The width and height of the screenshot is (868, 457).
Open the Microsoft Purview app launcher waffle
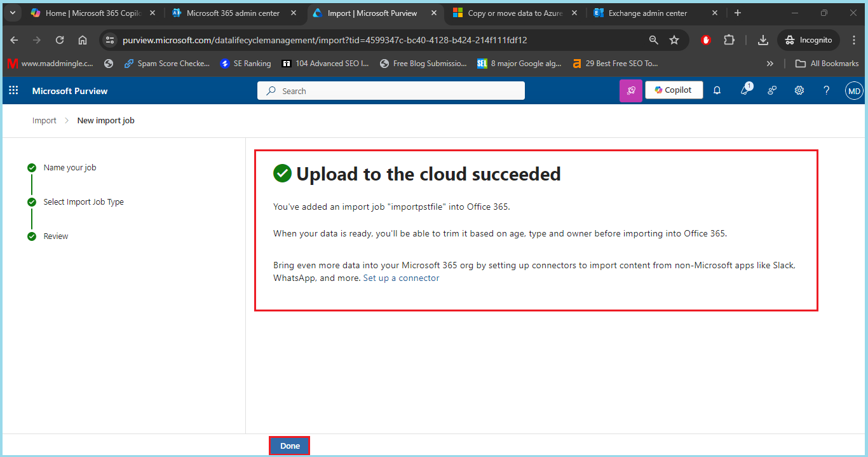point(13,91)
